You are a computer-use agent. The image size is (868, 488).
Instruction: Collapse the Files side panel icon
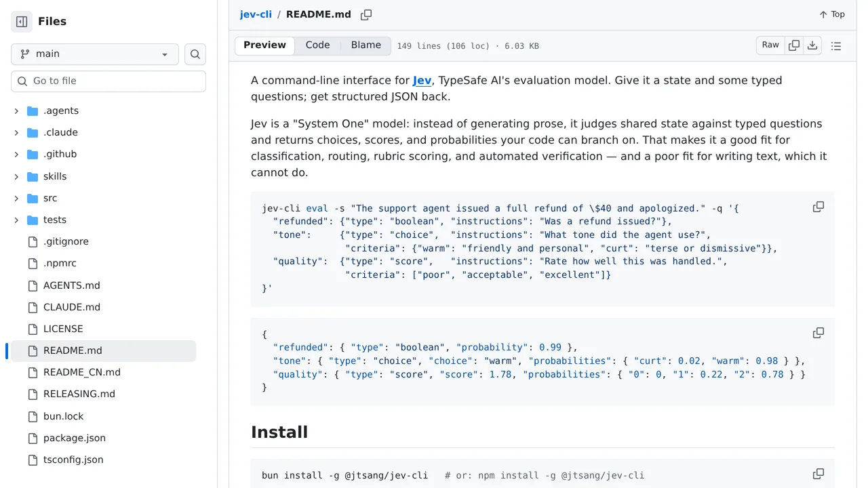(x=22, y=22)
